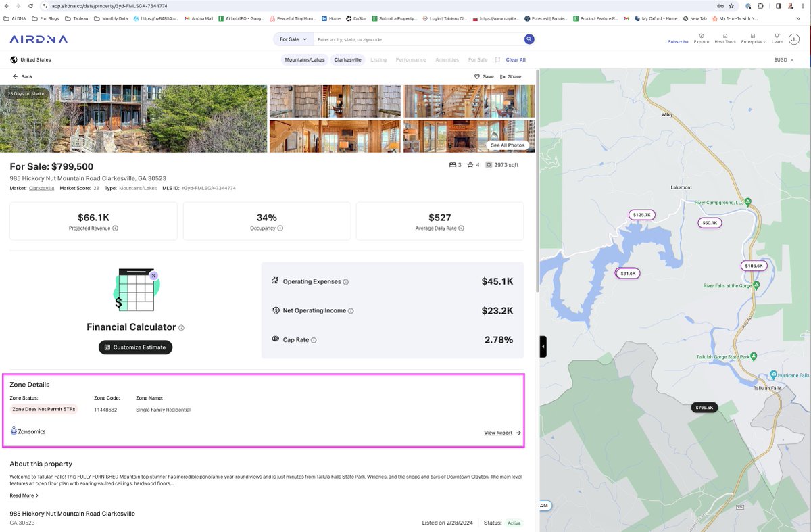Collapse the map panel with the black handle

coord(543,347)
